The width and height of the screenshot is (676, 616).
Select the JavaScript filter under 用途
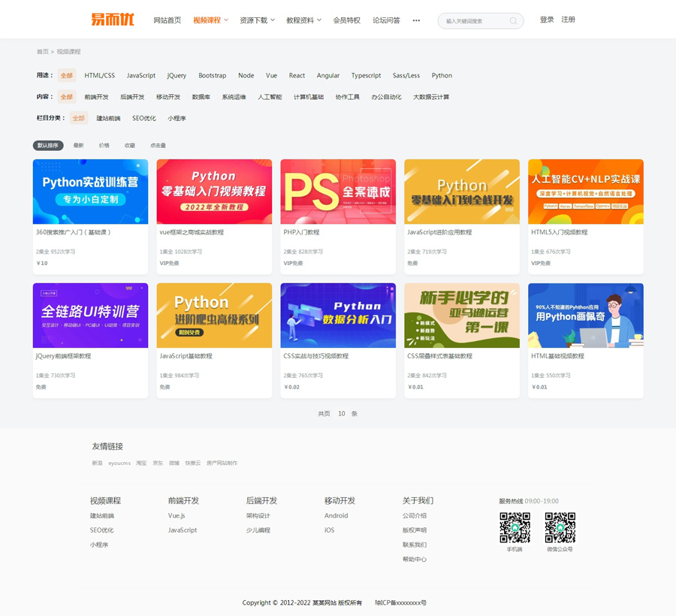[x=141, y=76]
